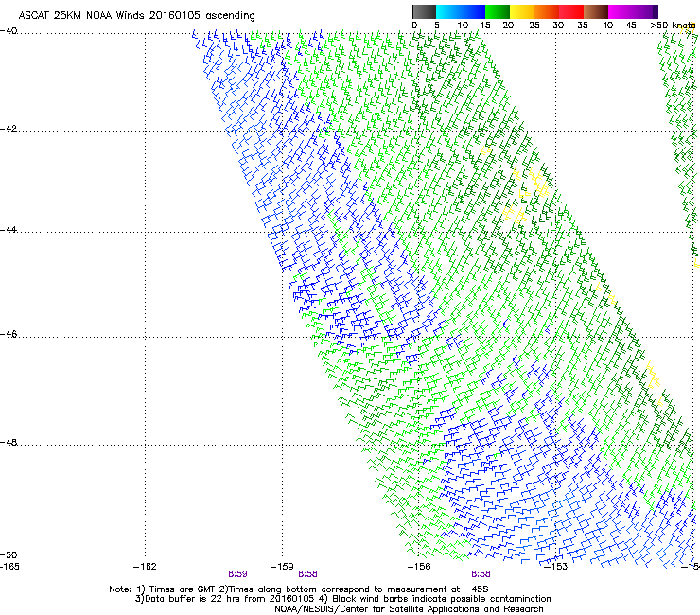
Task: Click the -159 longitude axis label
Action: tap(282, 567)
